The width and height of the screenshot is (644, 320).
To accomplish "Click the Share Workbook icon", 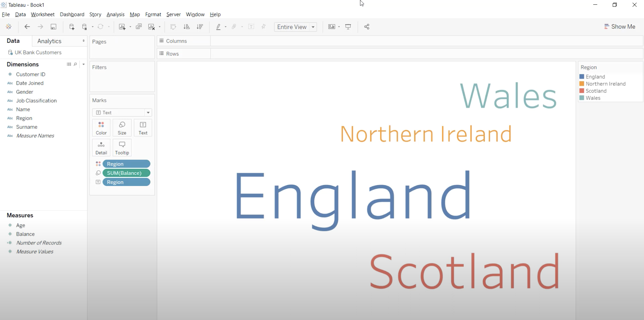I will pyautogui.click(x=367, y=27).
